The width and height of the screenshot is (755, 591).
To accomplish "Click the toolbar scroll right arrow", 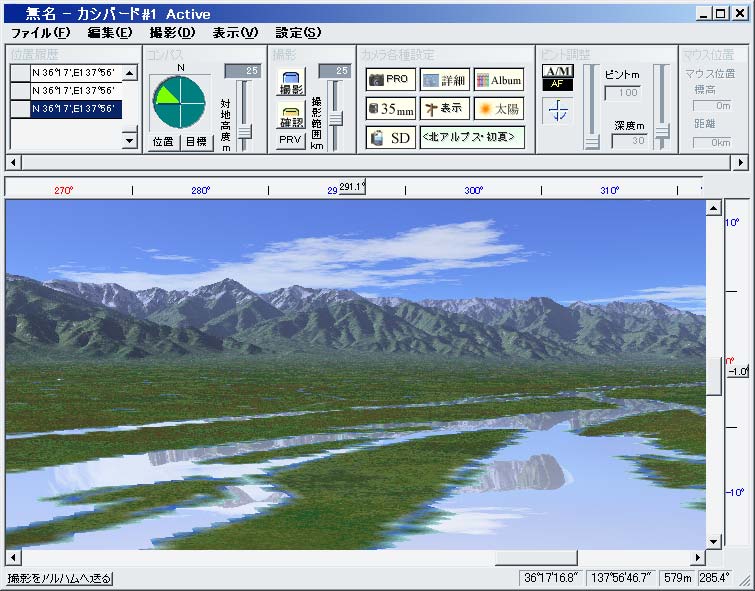I will (x=740, y=161).
